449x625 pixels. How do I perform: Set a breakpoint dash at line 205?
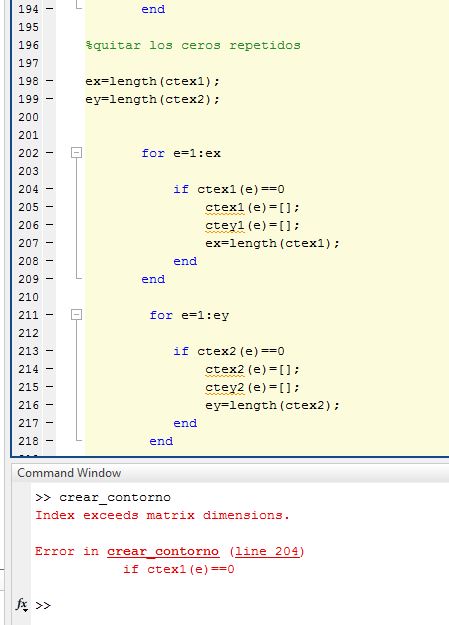coord(49,206)
